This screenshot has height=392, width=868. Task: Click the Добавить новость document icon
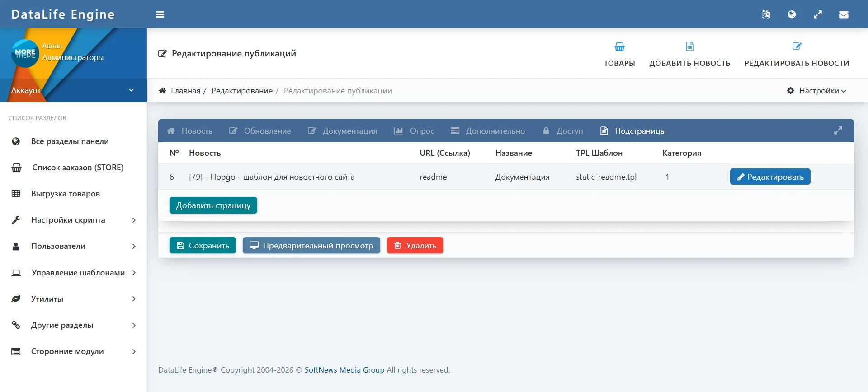689,47
